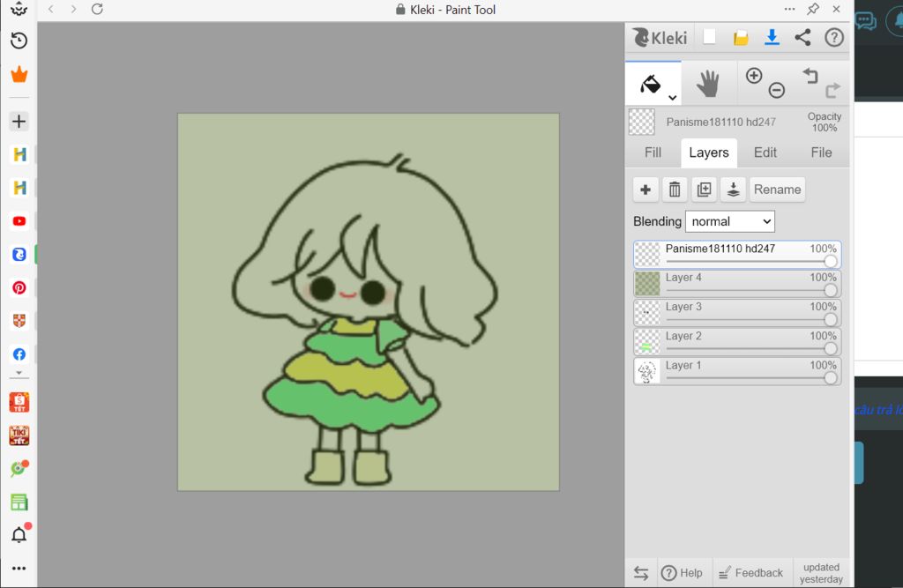Save the image with download icon
903x588 pixels.
[772, 37]
